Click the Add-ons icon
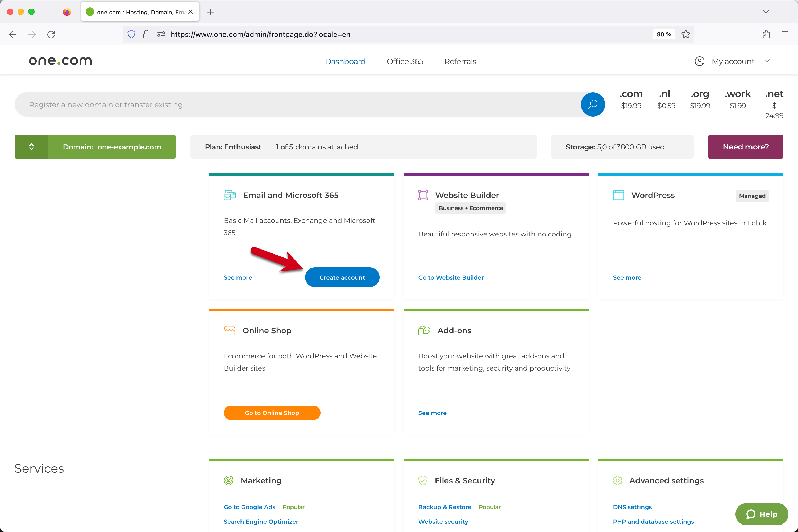This screenshot has width=798, height=532. 424,331
